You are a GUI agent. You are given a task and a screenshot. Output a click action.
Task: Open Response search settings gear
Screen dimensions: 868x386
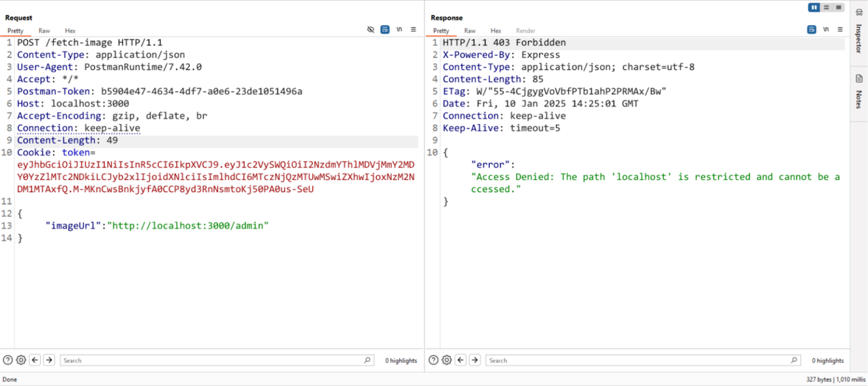pos(446,360)
